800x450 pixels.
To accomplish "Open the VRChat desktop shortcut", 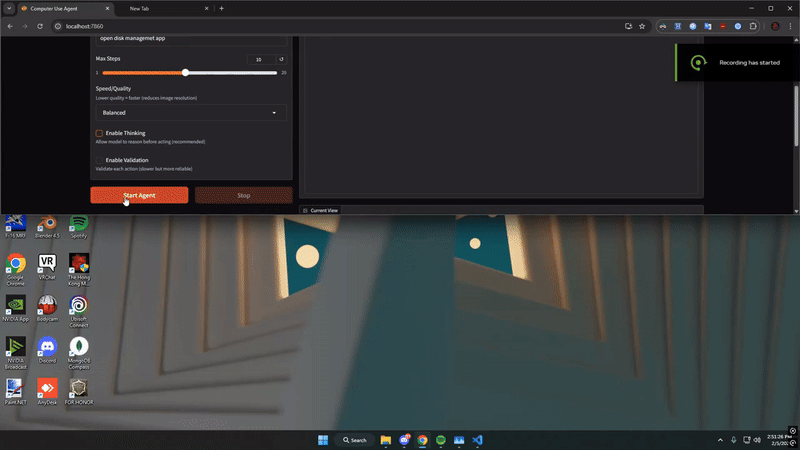I will tap(47, 267).
